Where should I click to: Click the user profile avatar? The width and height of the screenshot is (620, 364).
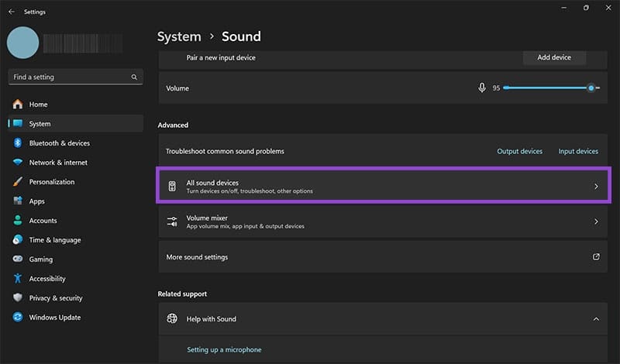coord(23,43)
